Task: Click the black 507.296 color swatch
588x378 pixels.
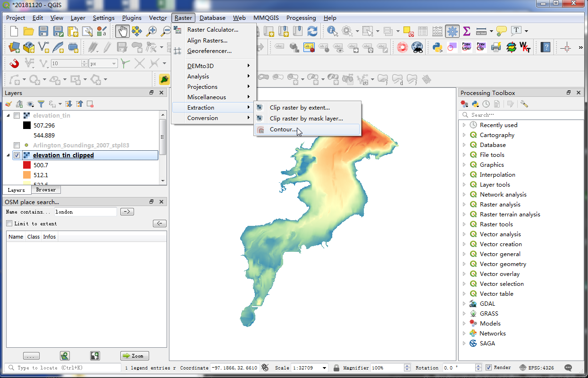Action: click(27, 125)
